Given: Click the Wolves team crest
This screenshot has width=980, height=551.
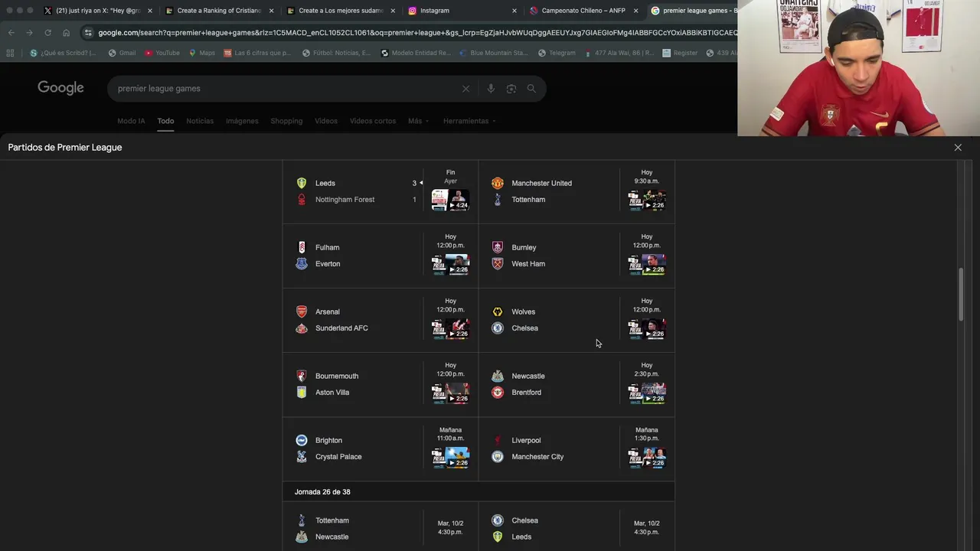Looking at the screenshot, I should click(x=498, y=311).
